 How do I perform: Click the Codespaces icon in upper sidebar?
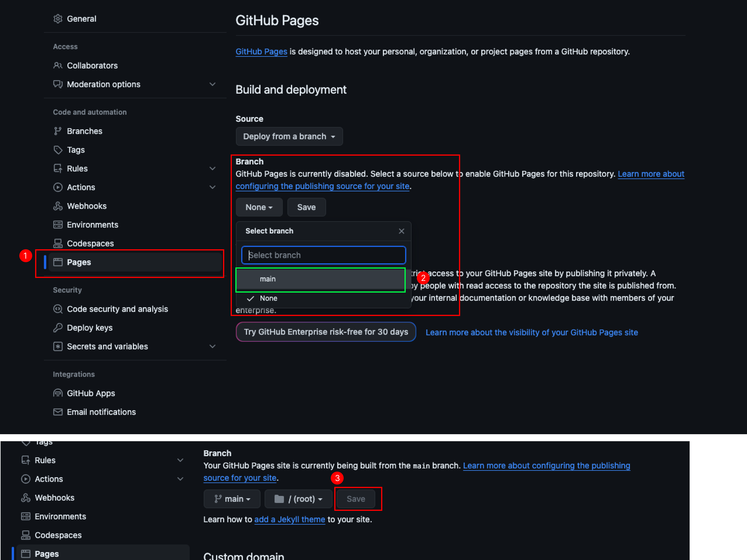(x=58, y=243)
